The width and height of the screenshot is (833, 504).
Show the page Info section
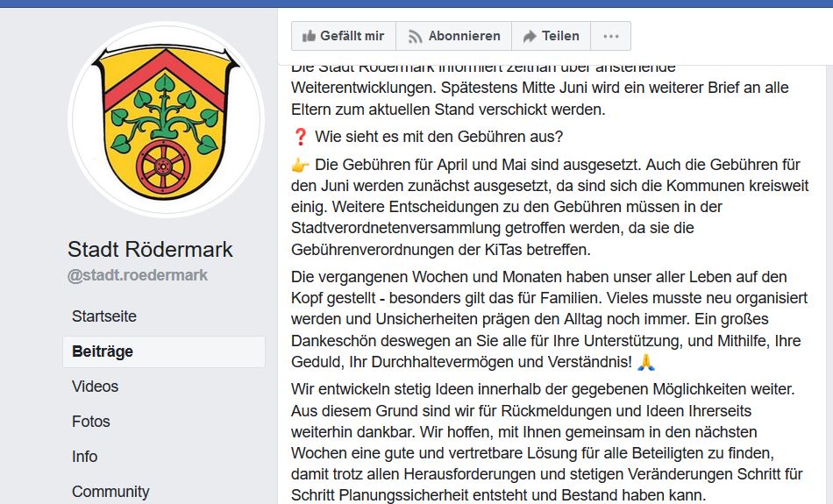tap(85, 457)
